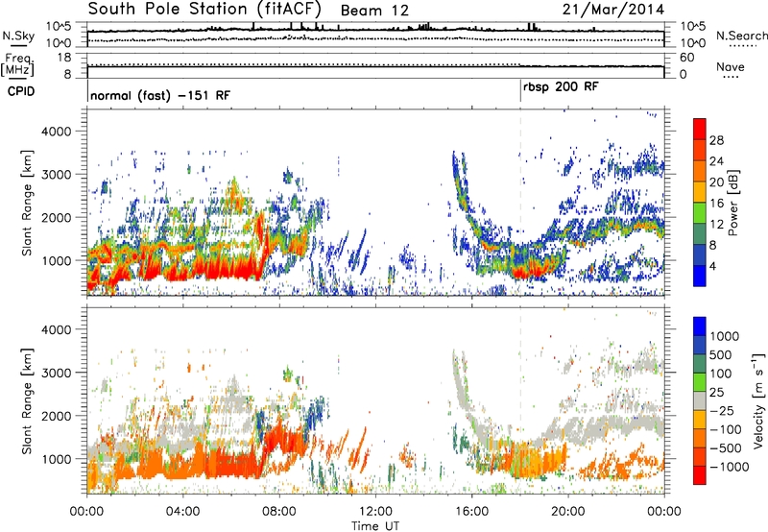768x532 pixels.
Task: Click the CPID change marker before 'rbsp 200 RF'
Action: [x=520, y=91]
